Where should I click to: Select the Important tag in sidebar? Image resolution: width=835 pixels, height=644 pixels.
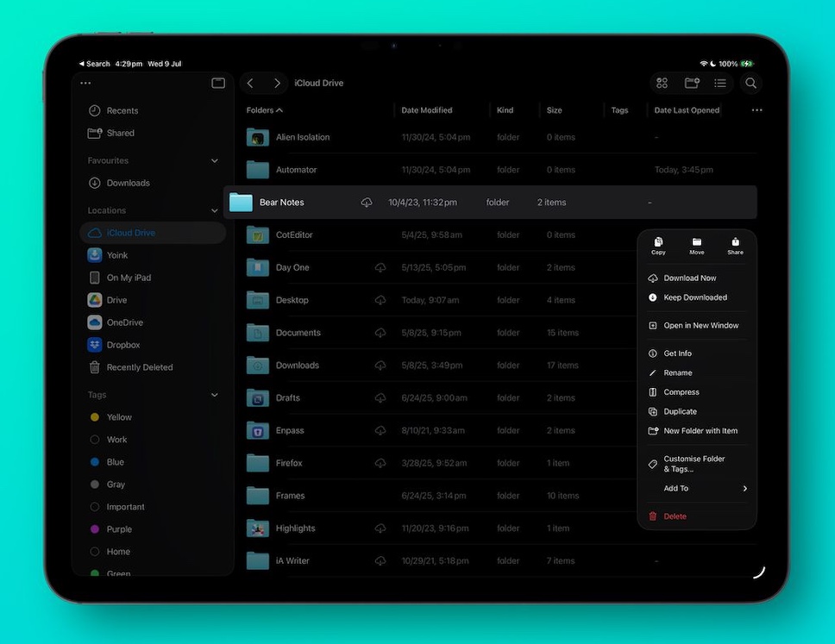click(125, 507)
